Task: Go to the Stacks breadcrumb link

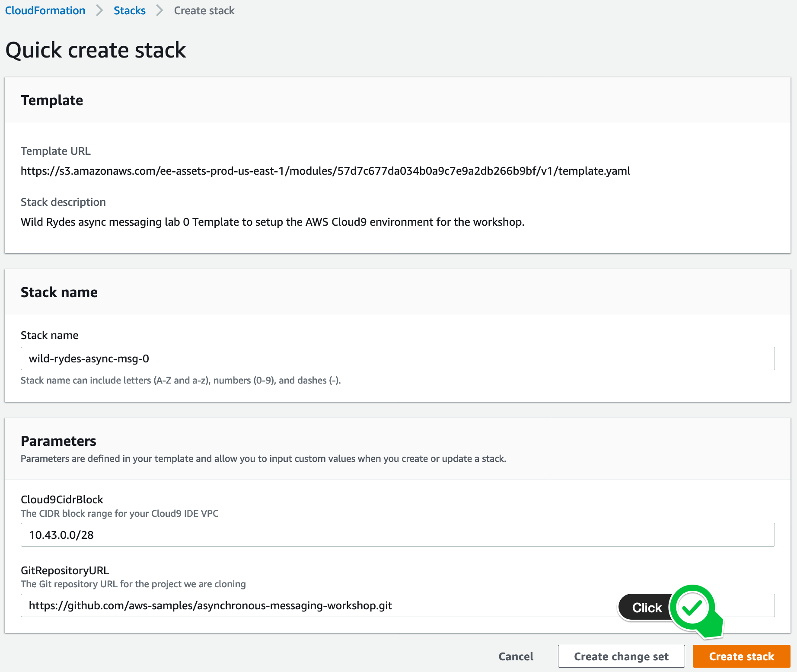Action: pyautogui.click(x=130, y=10)
